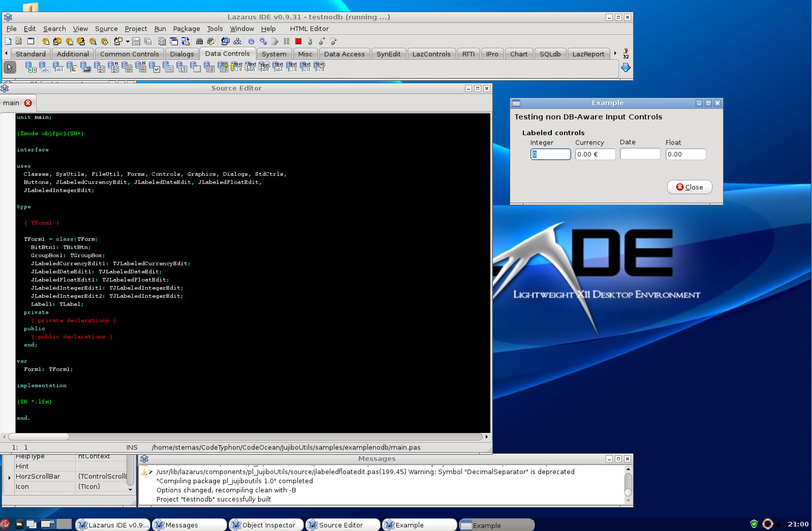Pick the DBCheckBox component in the palette
The image size is (812, 531).
(154, 67)
